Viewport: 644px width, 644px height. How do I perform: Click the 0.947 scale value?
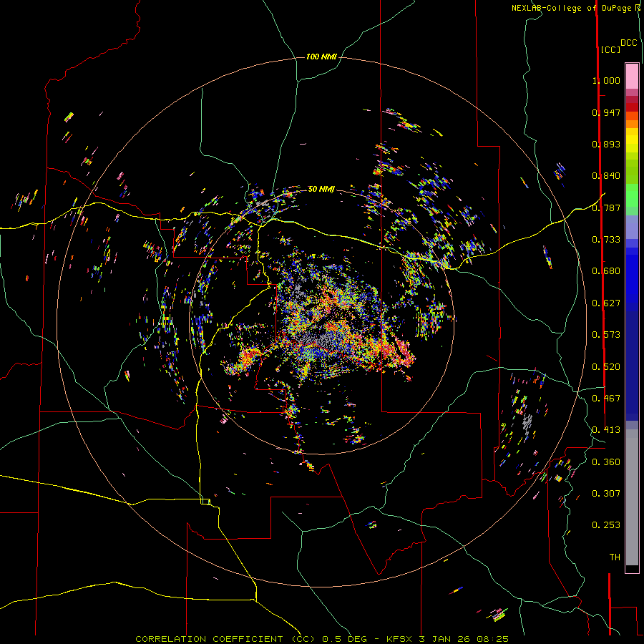[606, 112]
